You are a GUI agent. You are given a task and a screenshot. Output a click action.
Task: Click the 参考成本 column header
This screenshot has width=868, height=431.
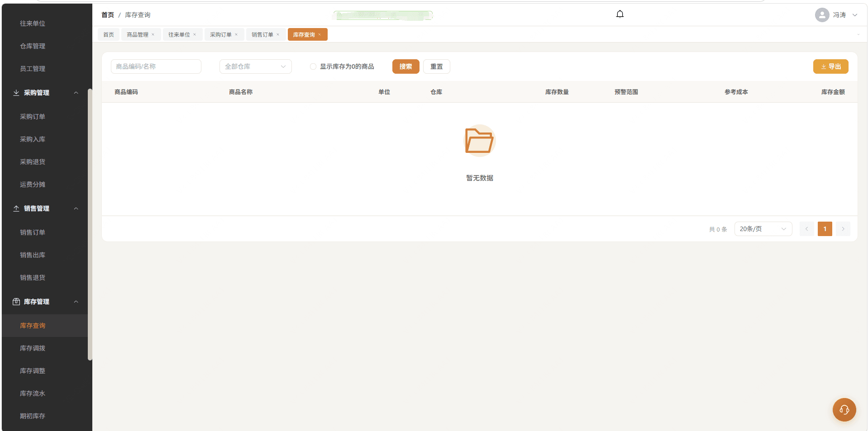[x=736, y=92]
